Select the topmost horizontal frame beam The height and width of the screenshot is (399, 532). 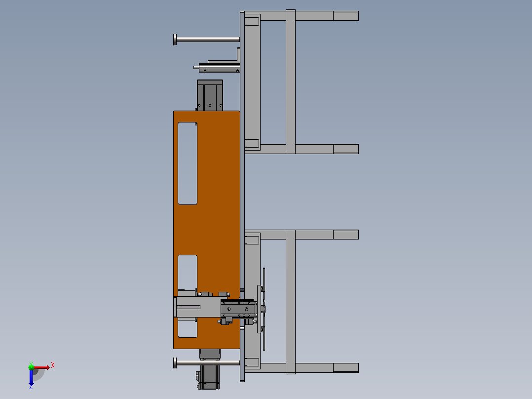[302, 16]
